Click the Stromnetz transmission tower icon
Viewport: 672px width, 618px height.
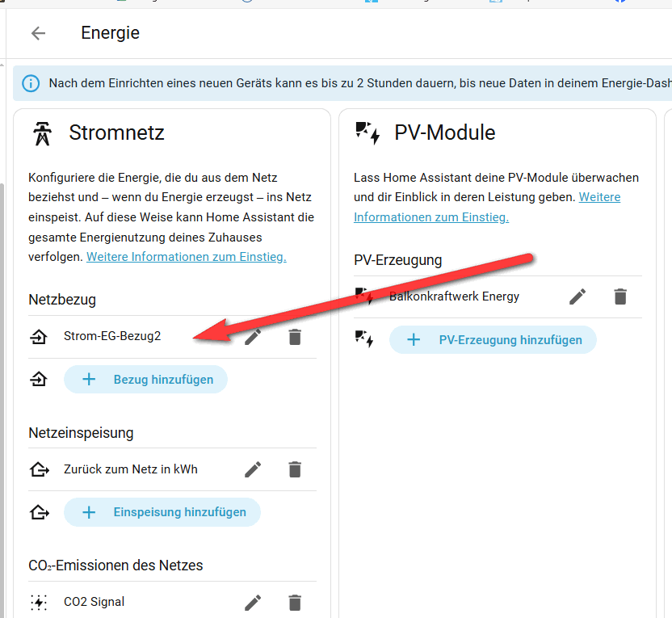point(42,133)
